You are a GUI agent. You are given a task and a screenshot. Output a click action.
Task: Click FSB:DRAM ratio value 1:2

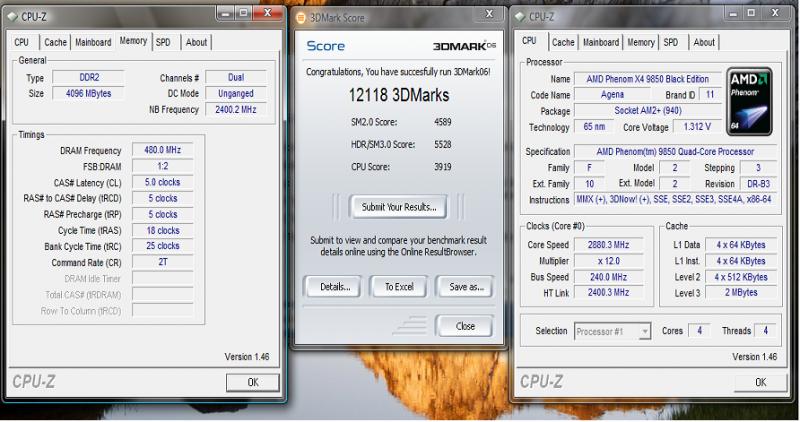point(163,166)
